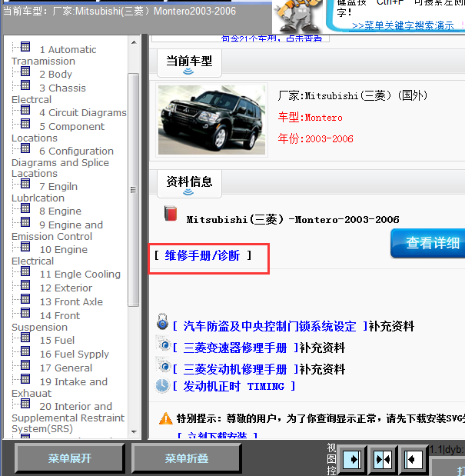
Task: Click the grid icon beside 9 Engine and Emission Control
Action: pos(25,222)
